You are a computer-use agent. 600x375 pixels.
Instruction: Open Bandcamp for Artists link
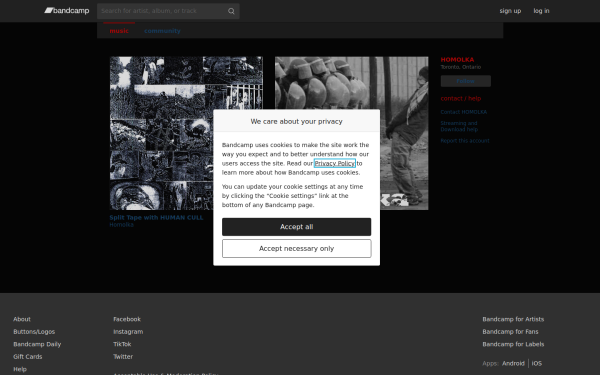tap(513, 319)
